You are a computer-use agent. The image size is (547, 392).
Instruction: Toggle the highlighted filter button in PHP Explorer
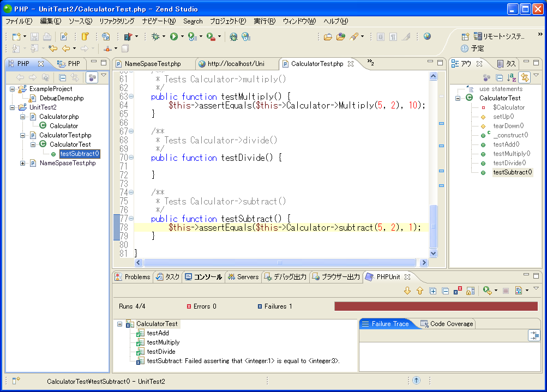click(92, 77)
